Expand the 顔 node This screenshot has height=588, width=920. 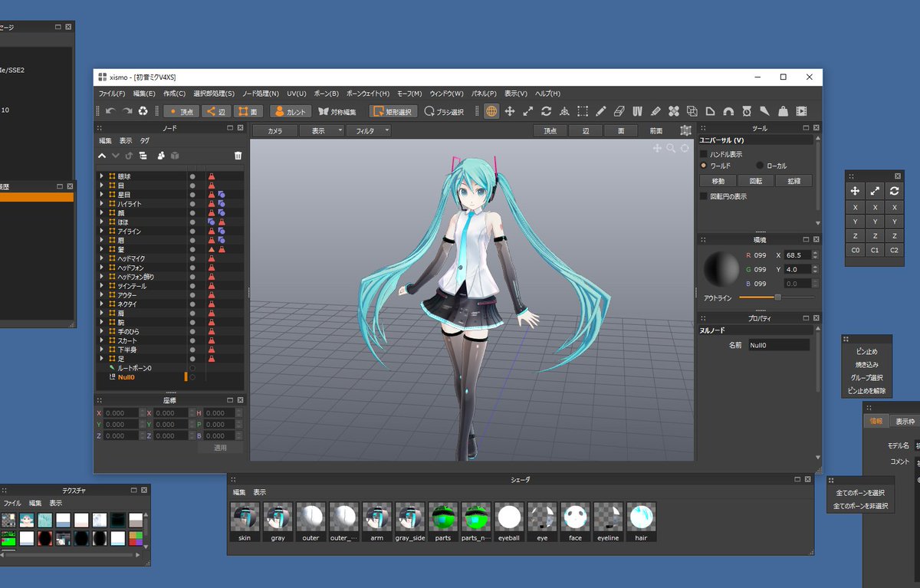[102, 213]
